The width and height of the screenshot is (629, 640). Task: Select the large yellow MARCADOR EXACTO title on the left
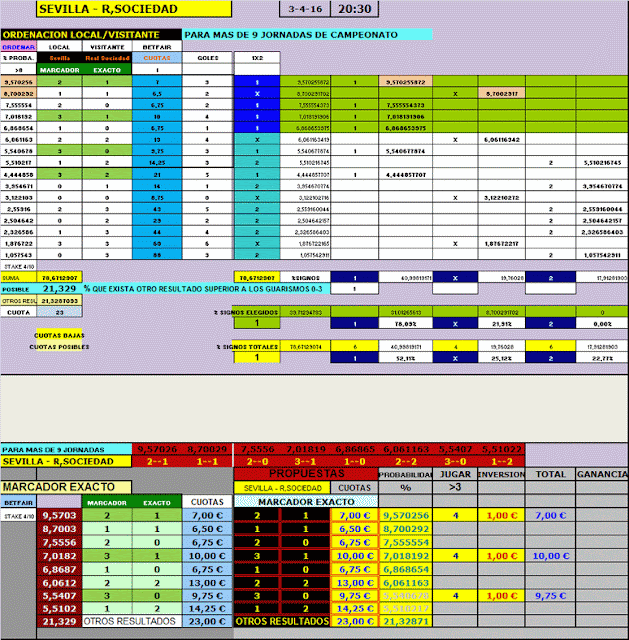point(66,487)
